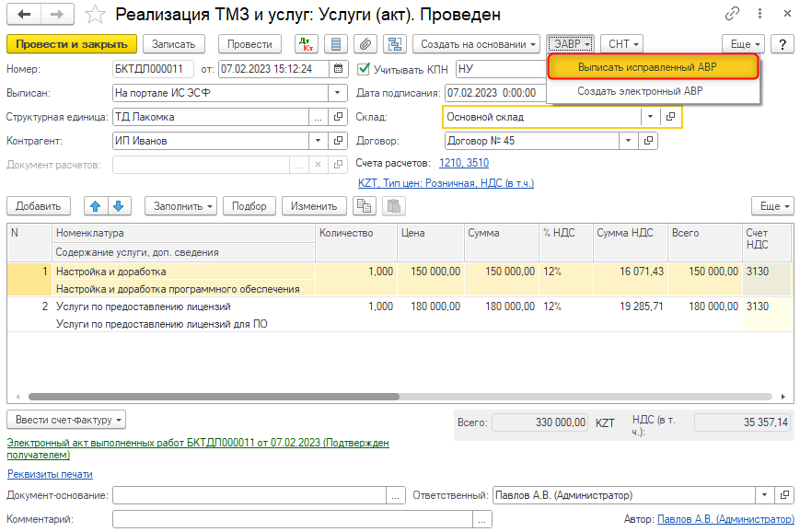Screen dimensions: 800x532
Task: Open the document structure icon
Action: [394, 44]
